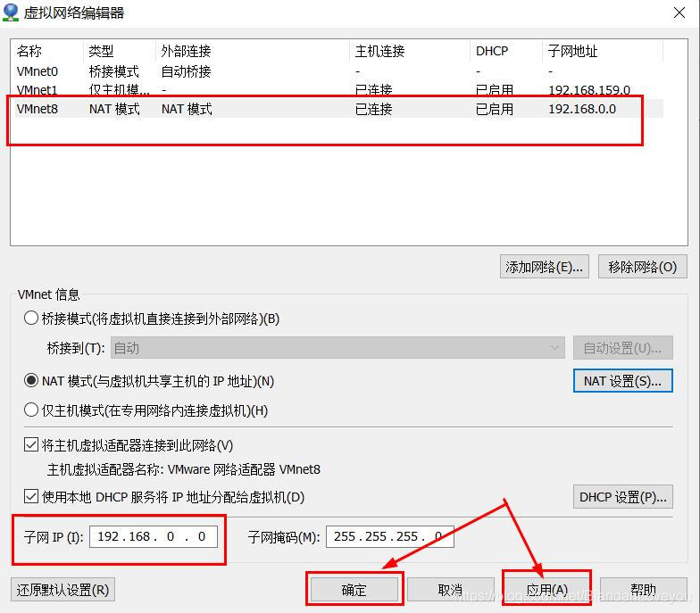700x613 pixels.
Task: Select the VMnet0 row
Action: click(x=339, y=71)
